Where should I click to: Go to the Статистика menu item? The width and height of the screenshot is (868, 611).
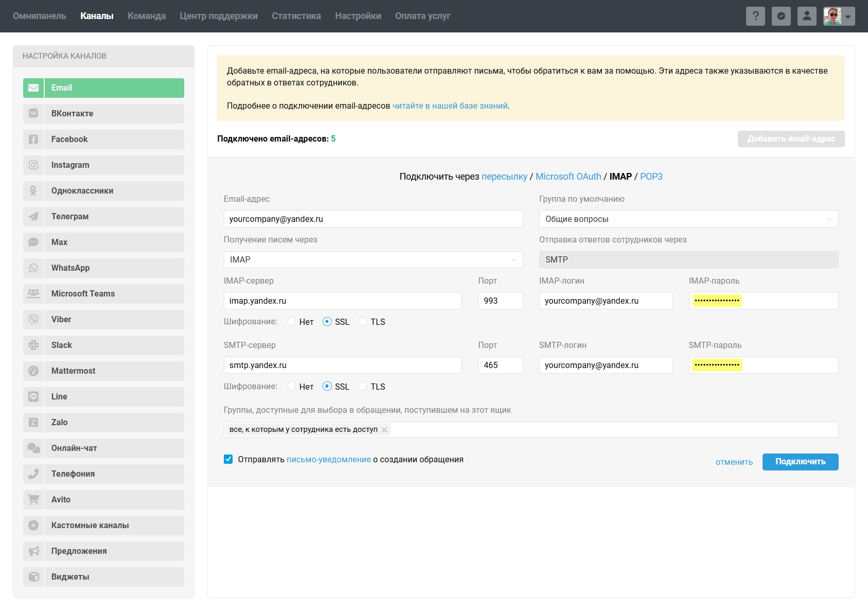pos(296,16)
